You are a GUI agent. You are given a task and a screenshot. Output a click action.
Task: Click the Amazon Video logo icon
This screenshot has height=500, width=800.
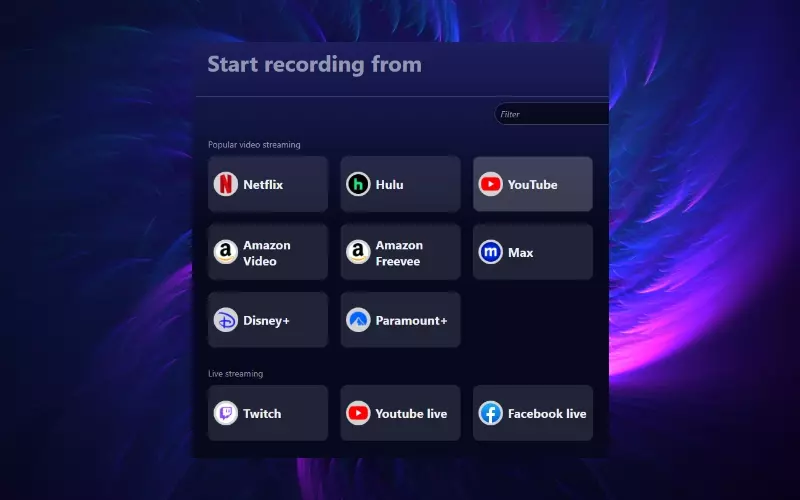pos(226,252)
